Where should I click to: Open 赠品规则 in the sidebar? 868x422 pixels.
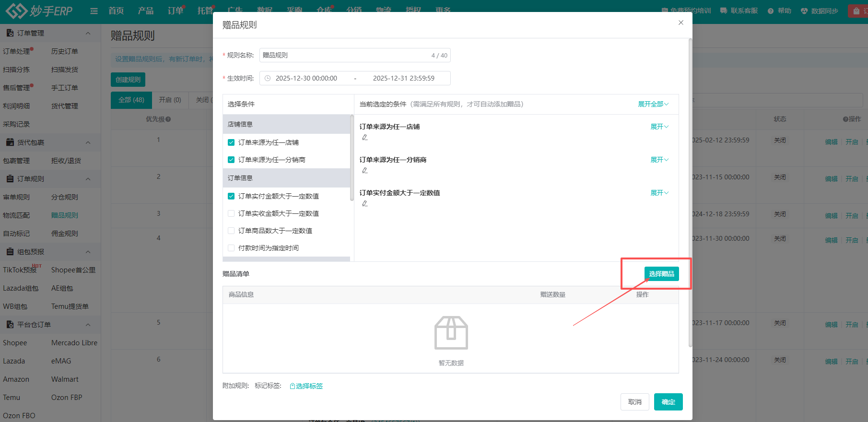65,215
